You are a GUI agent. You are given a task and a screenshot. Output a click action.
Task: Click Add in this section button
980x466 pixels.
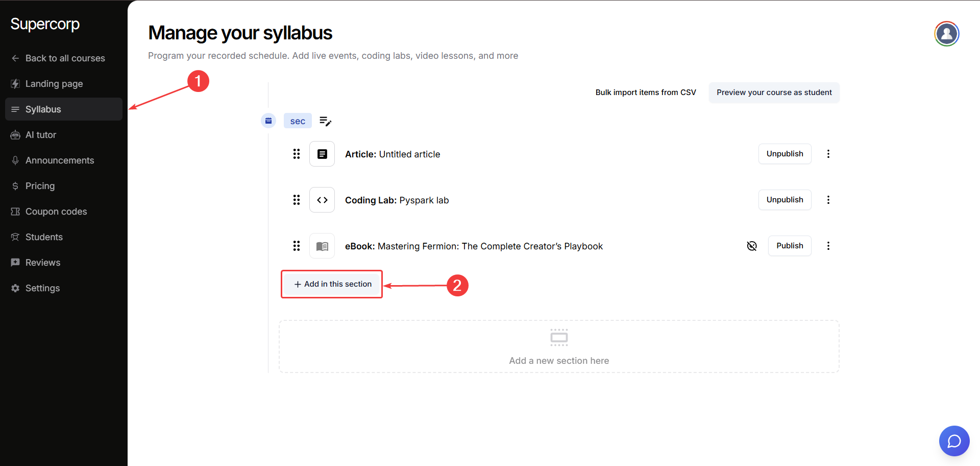332,284
